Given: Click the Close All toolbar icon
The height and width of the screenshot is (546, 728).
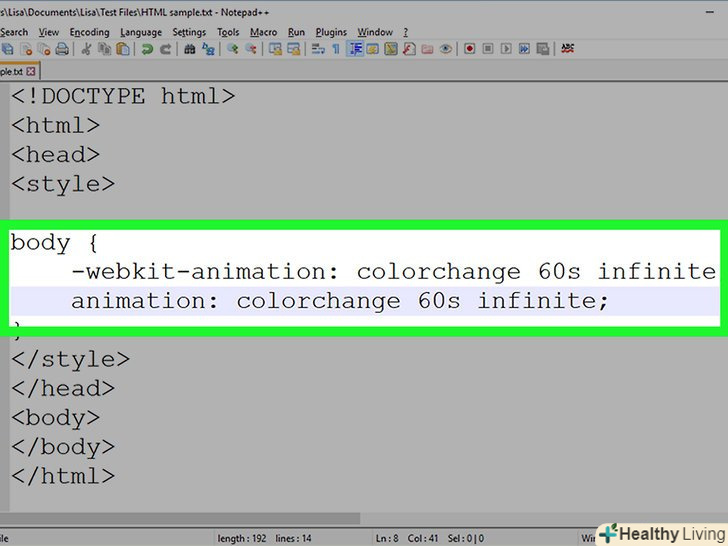Looking at the screenshot, I should click(x=44, y=49).
